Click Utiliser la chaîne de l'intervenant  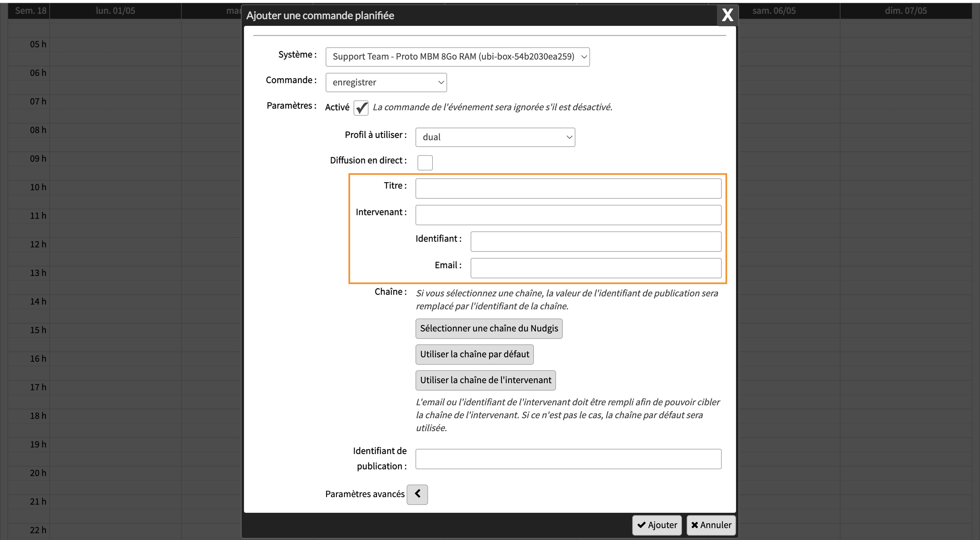point(486,380)
